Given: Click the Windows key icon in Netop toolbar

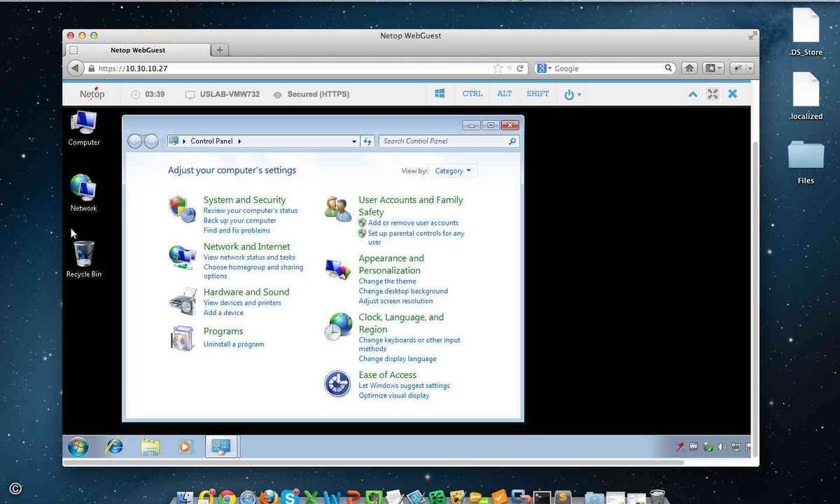Looking at the screenshot, I should pos(440,94).
